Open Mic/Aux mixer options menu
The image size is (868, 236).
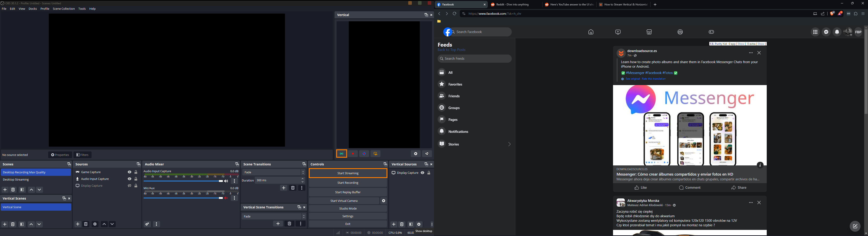[x=235, y=198]
